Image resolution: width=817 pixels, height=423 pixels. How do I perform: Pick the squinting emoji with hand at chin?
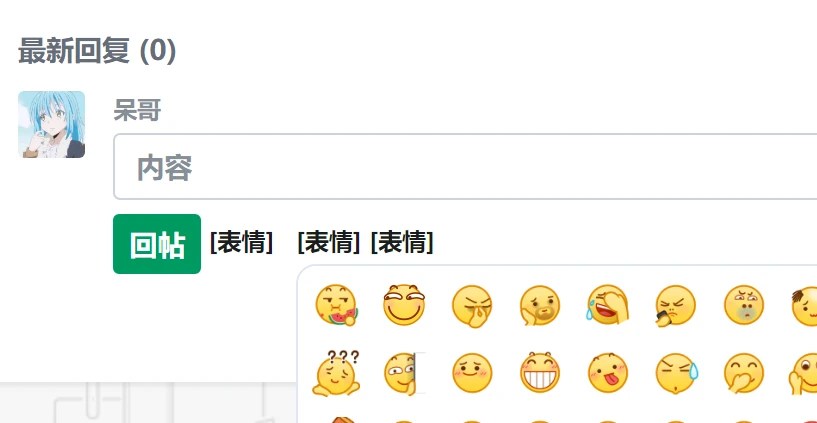coord(472,305)
